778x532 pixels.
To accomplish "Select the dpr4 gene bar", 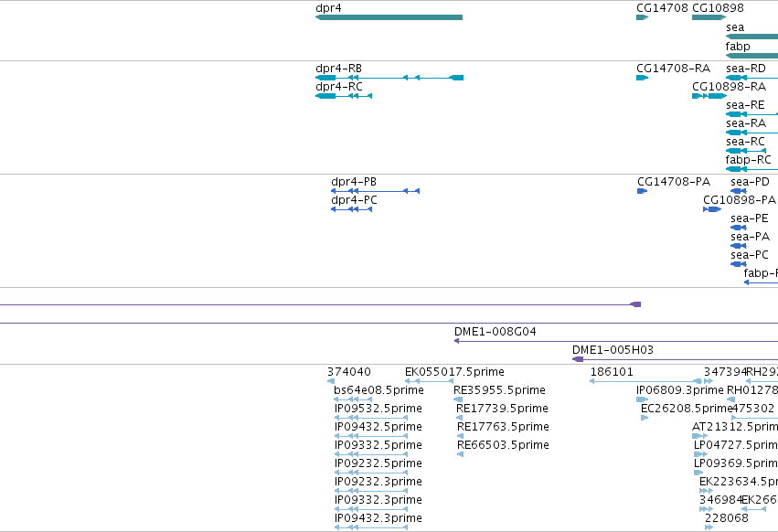I will pos(389,17).
